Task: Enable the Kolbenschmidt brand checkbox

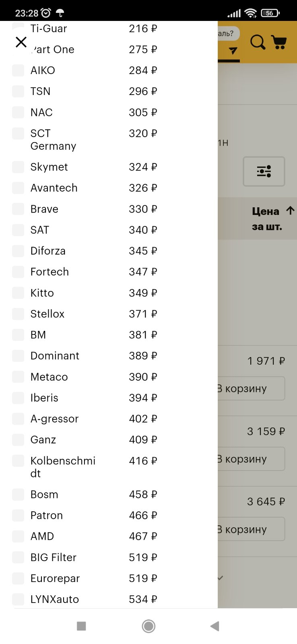Action: 18,461
